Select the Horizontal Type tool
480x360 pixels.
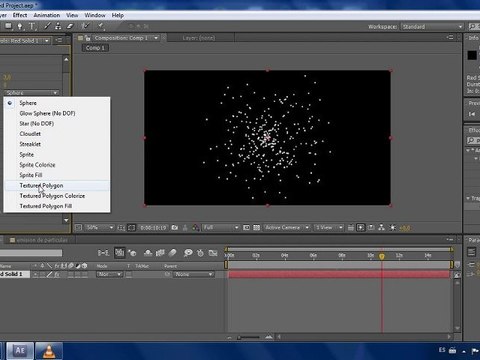[x=32, y=26]
